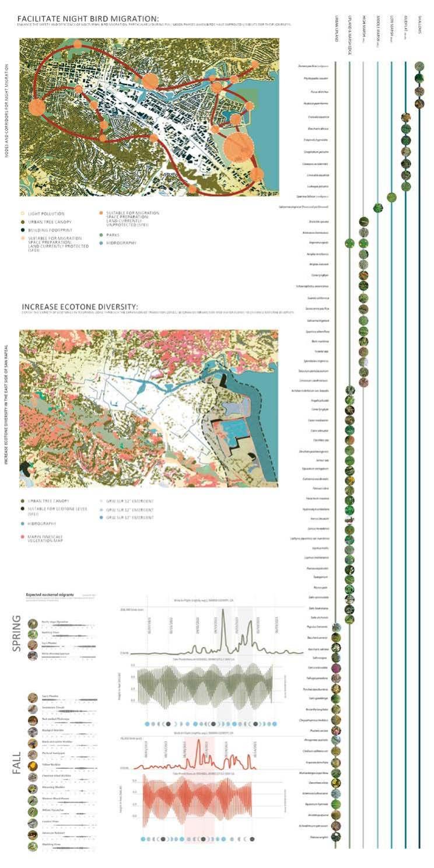Select 'Hidrography' in the migration map legend

123,243
